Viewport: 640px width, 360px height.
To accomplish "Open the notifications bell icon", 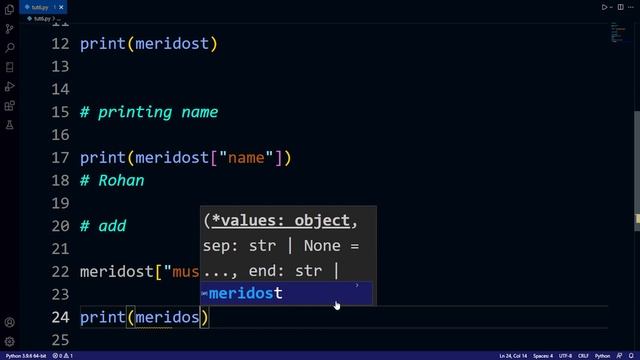I will click(631, 356).
